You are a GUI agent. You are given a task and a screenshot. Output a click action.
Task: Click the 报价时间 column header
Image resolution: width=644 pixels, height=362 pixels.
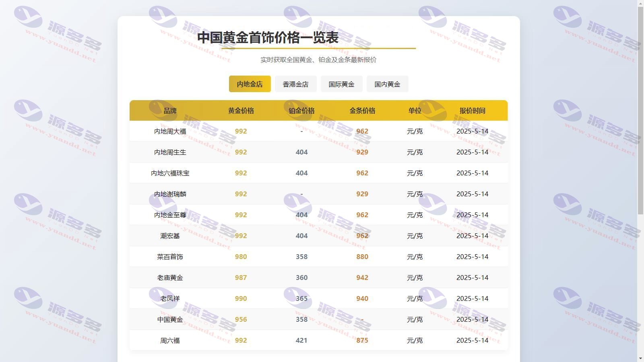(472, 111)
